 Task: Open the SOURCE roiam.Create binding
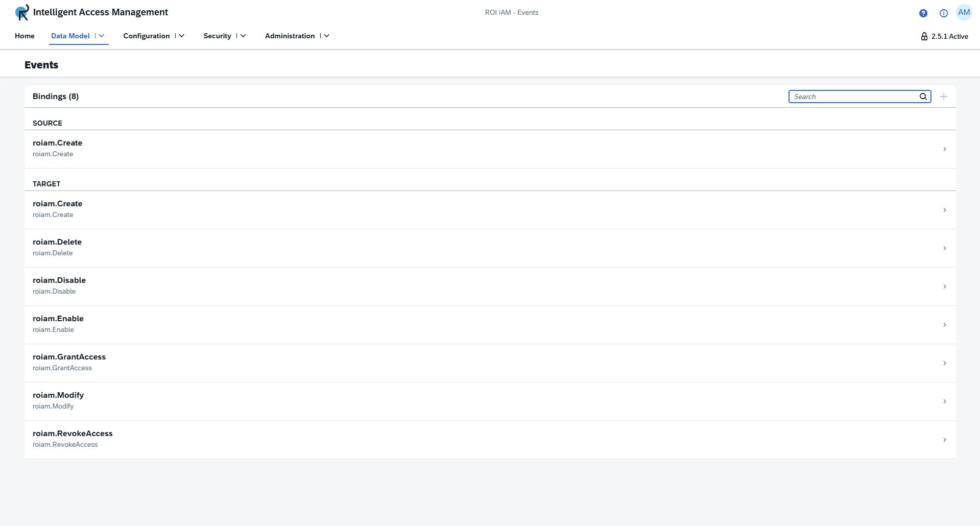pos(57,149)
